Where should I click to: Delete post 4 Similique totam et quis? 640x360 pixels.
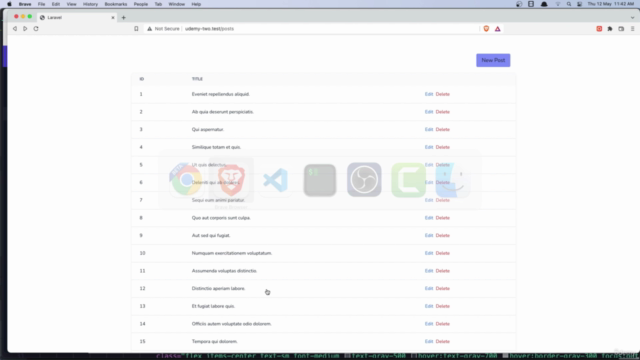click(x=442, y=147)
